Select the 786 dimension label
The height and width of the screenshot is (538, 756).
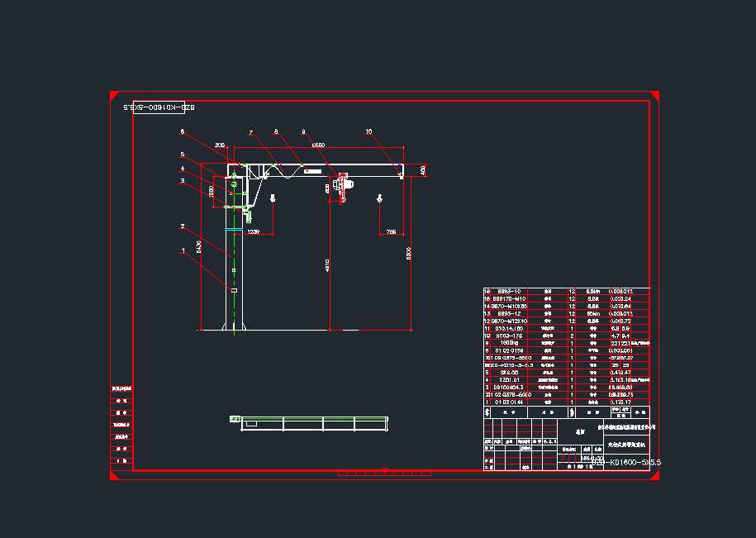[x=391, y=232]
